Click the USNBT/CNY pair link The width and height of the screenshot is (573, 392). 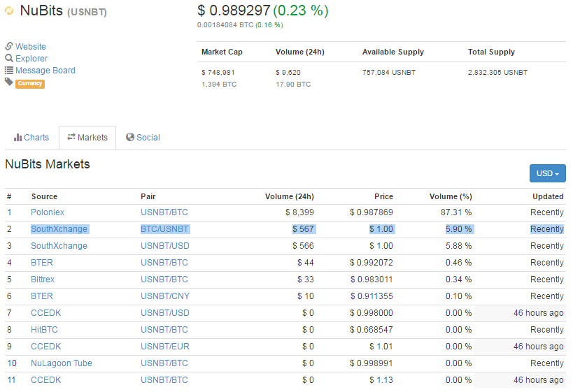[165, 296]
